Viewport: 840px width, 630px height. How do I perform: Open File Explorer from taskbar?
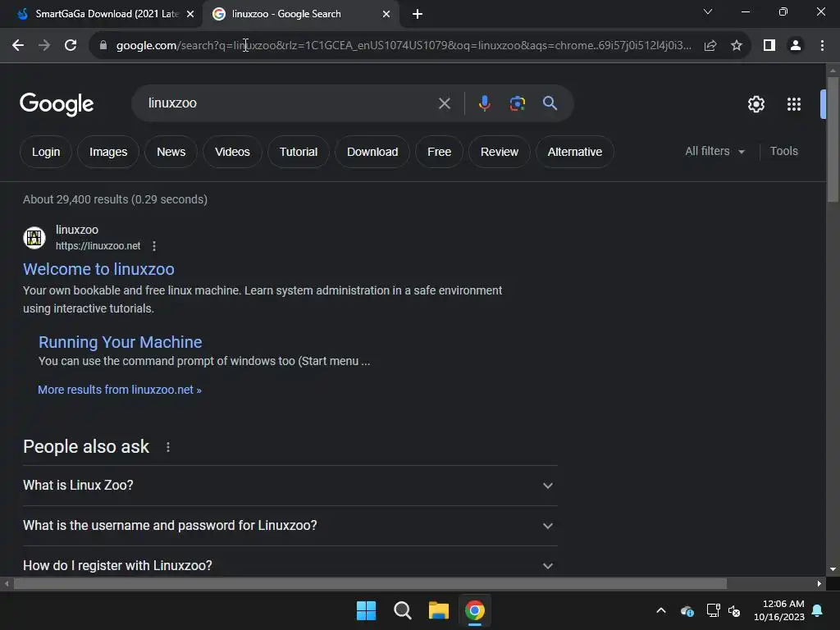438,610
